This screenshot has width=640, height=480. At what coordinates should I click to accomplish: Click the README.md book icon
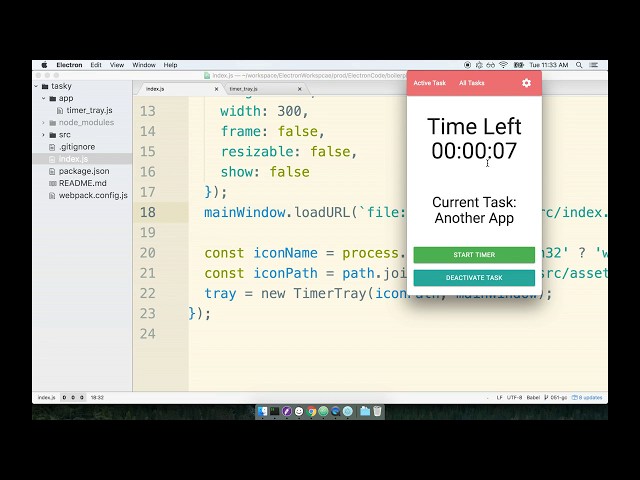53,184
